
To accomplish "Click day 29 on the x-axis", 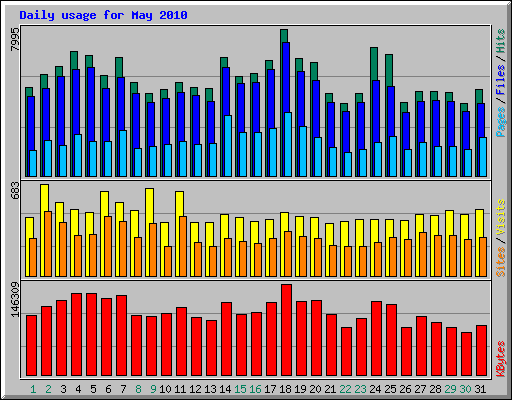I will [x=450, y=389].
